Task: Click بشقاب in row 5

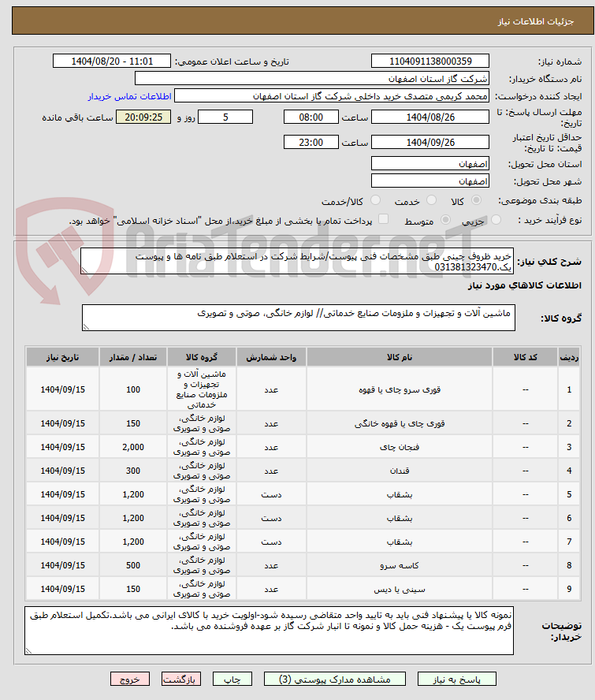Action: [x=400, y=494]
